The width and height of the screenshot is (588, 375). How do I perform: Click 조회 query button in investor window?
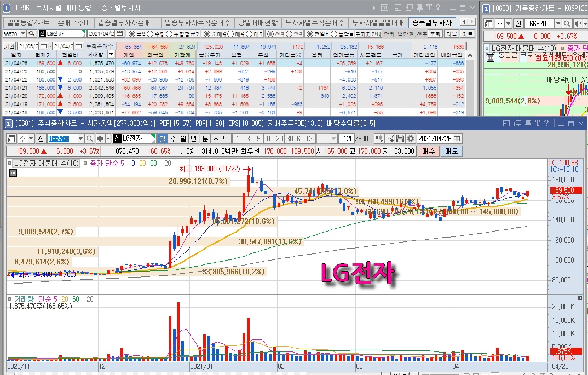tap(435, 34)
